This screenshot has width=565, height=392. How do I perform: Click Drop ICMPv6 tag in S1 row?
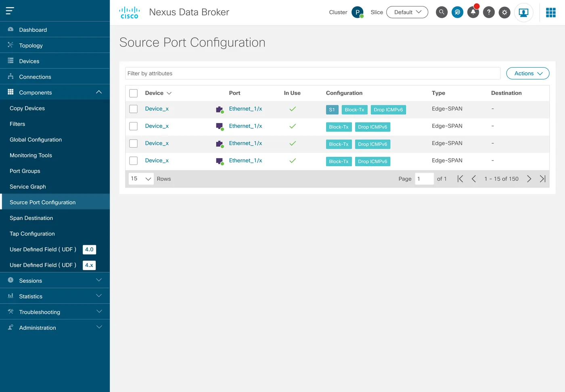click(x=388, y=110)
